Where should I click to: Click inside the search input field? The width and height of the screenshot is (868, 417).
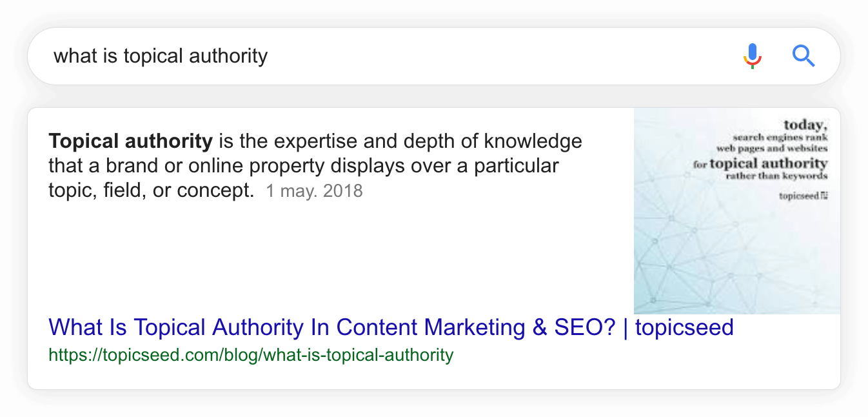(322, 56)
